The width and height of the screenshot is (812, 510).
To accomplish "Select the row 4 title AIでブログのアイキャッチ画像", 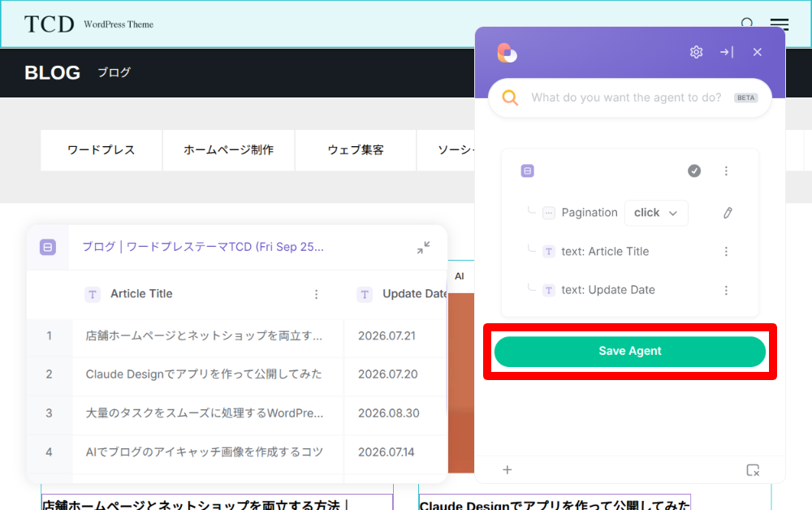I will click(x=204, y=452).
